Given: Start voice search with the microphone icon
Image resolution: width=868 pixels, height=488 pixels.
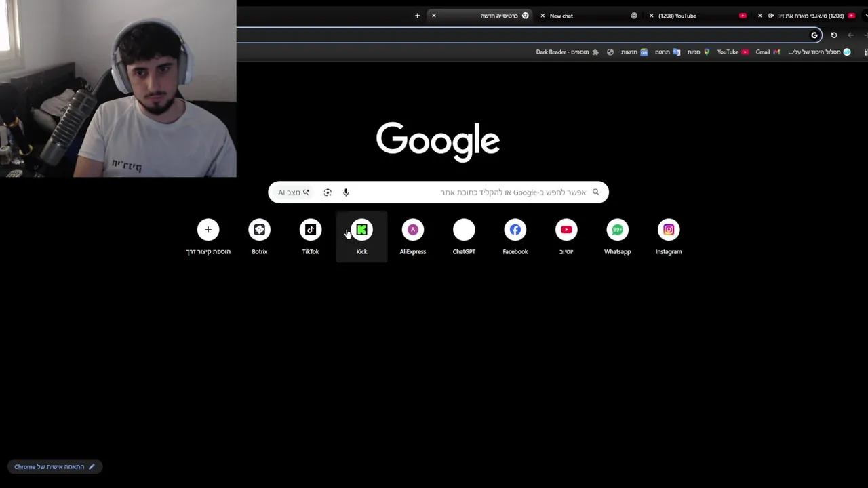Looking at the screenshot, I should coord(346,192).
